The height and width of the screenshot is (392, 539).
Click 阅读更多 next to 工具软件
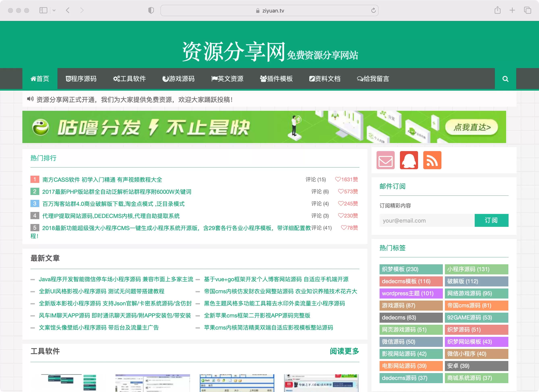[x=344, y=351]
